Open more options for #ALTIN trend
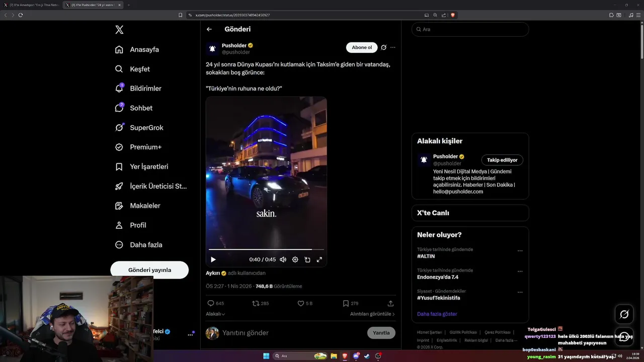 pos(520,251)
